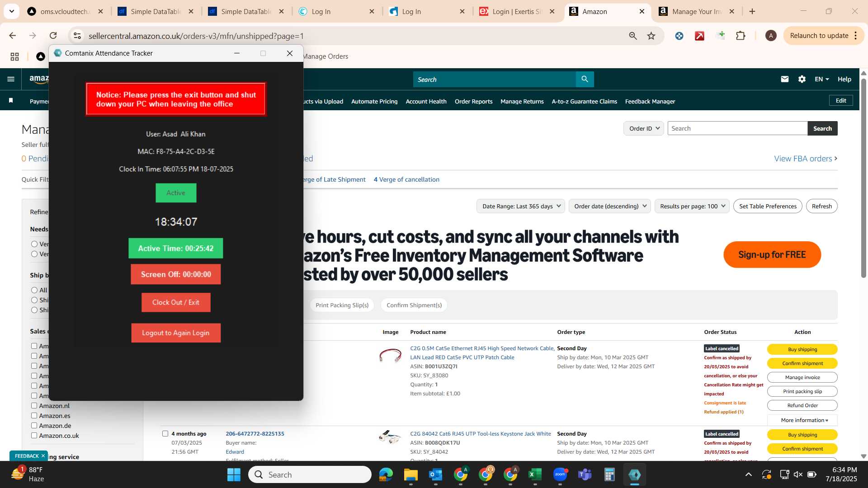This screenshot has width=868, height=488.
Task: Open the buyer messages mail icon
Action: [x=784, y=79]
